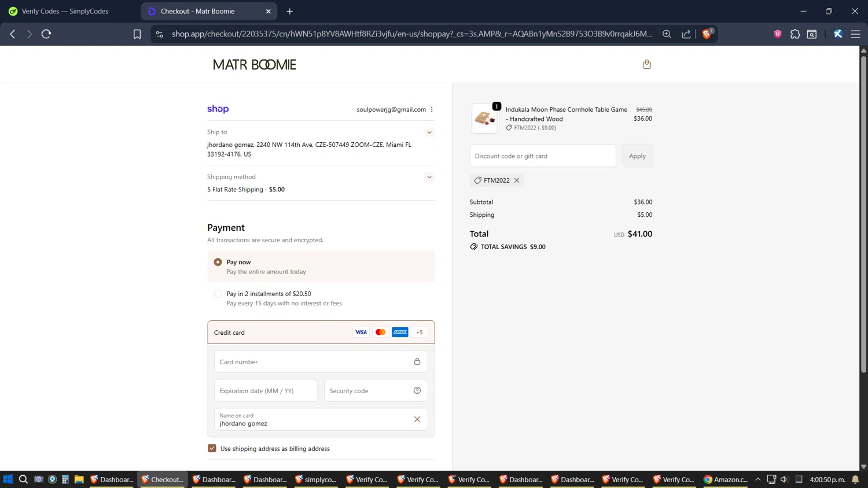Select the Credit card payment header
Screen dimensions: 868x488
pos(321,332)
